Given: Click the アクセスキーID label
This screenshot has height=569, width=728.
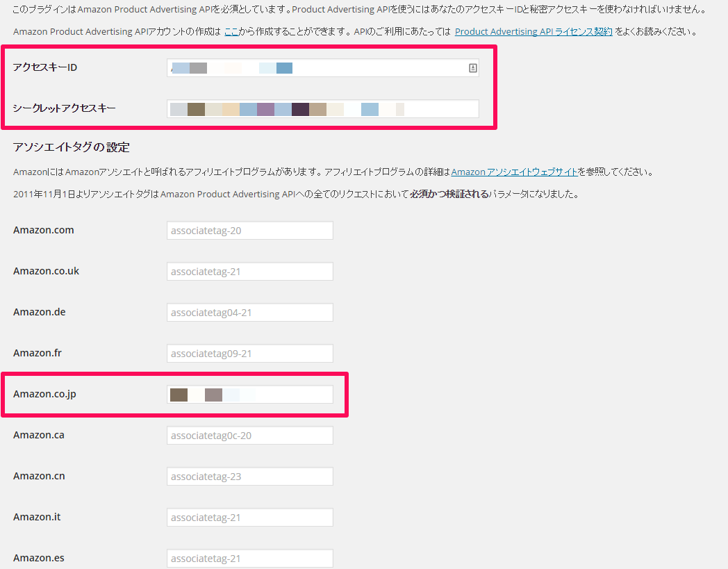Looking at the screenshot, I should click(x=45, y=67).
